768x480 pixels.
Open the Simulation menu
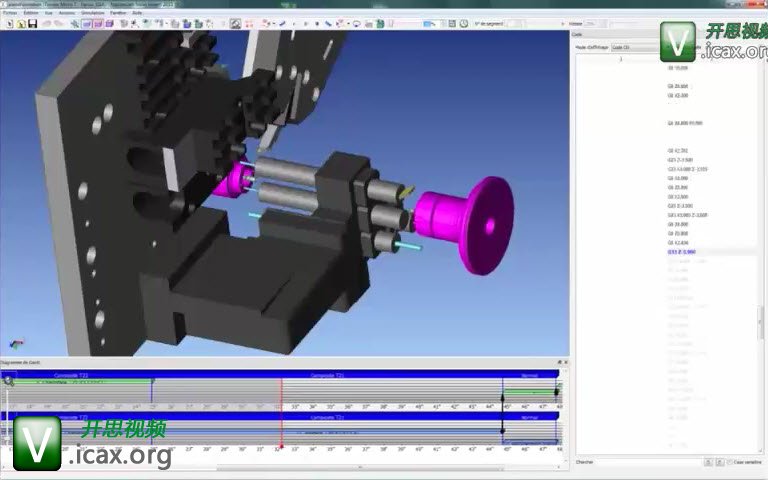[x=93, y=13]
